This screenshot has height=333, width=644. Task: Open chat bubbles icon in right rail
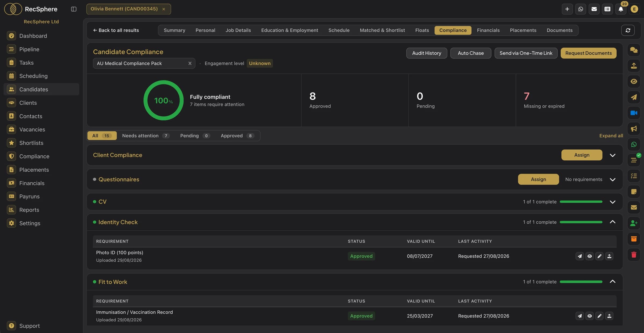click(x=634, y=50)
